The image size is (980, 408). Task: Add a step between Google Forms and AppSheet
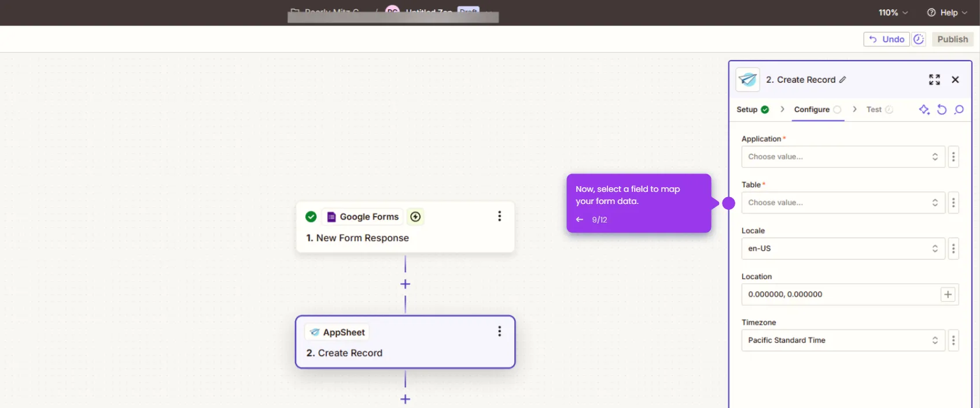[405, 284]
